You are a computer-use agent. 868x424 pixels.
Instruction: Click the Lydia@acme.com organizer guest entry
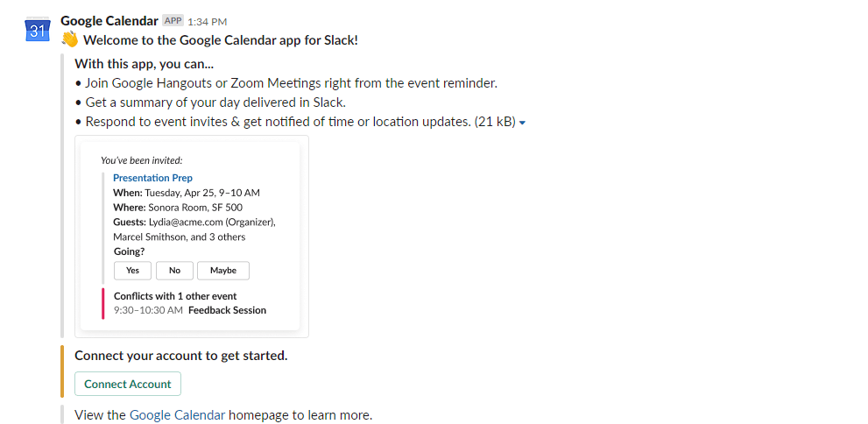pyautogui.click(x=194, y=223)
